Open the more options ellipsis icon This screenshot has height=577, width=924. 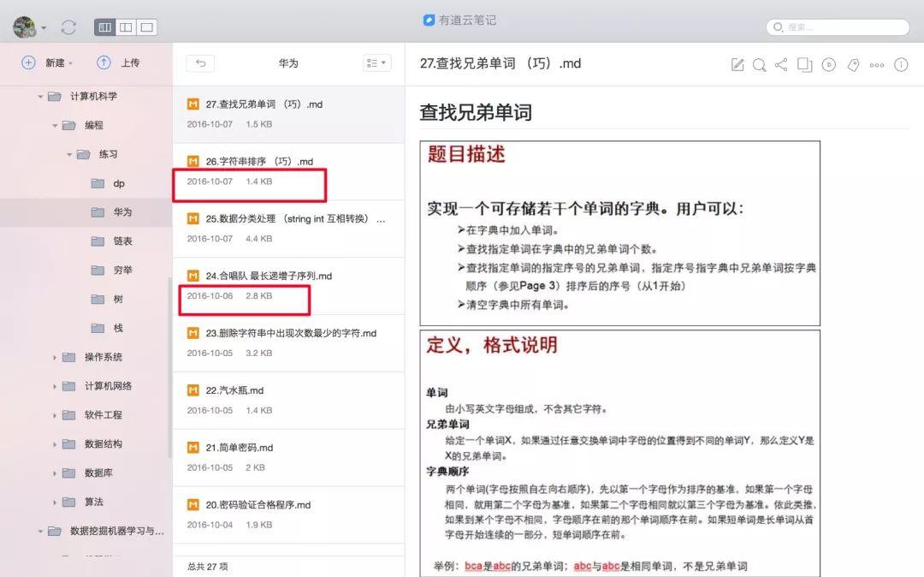[877, 64]
